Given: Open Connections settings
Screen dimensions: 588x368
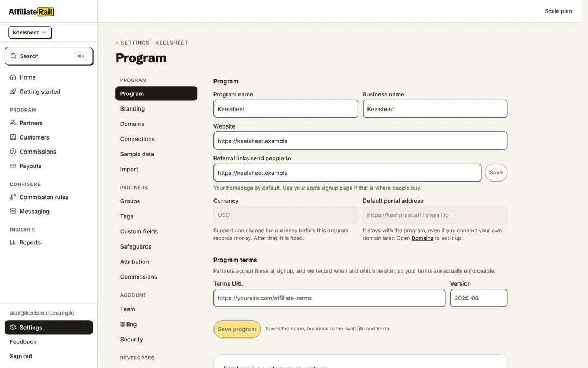Looking at the screenshot, I should pyautogui.click(x=156, y=139).
